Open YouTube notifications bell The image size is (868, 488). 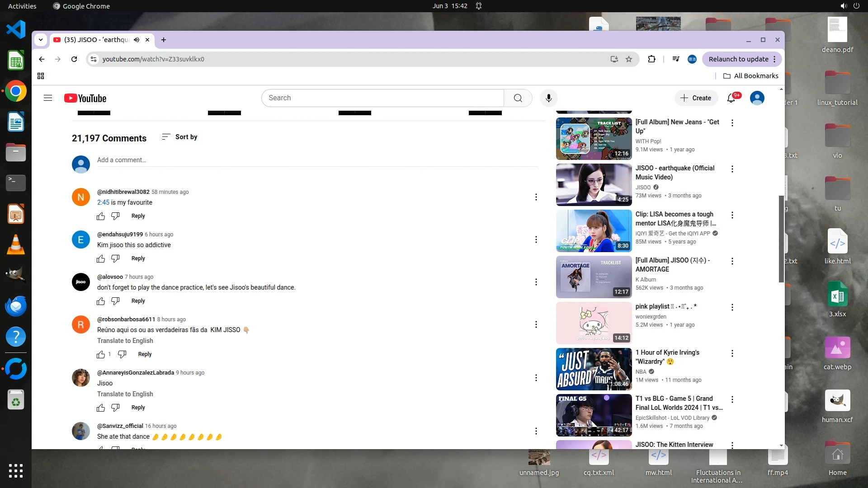click(731, 98)
